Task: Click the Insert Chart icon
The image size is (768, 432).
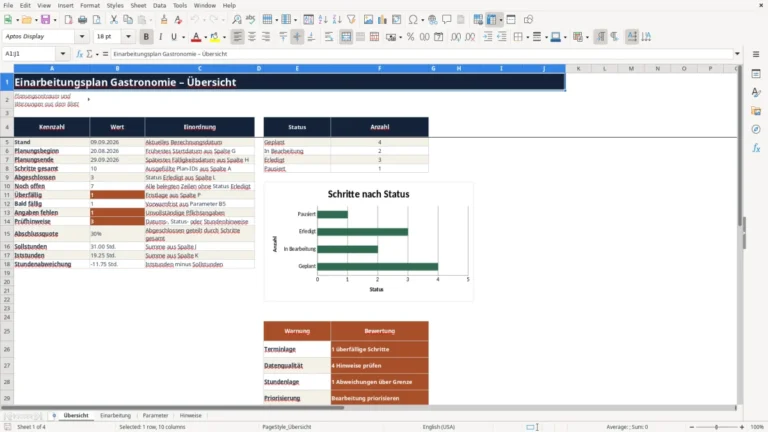Action: point(383,20)
